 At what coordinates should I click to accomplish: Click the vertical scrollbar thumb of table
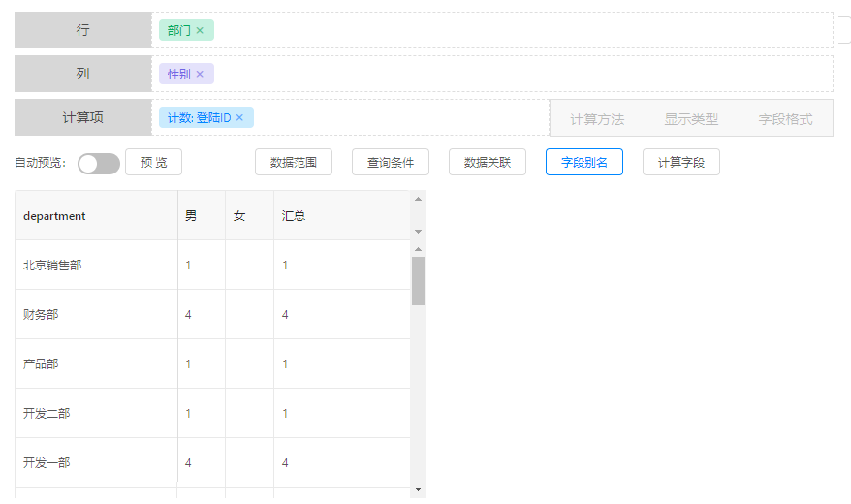click(418, 280)
